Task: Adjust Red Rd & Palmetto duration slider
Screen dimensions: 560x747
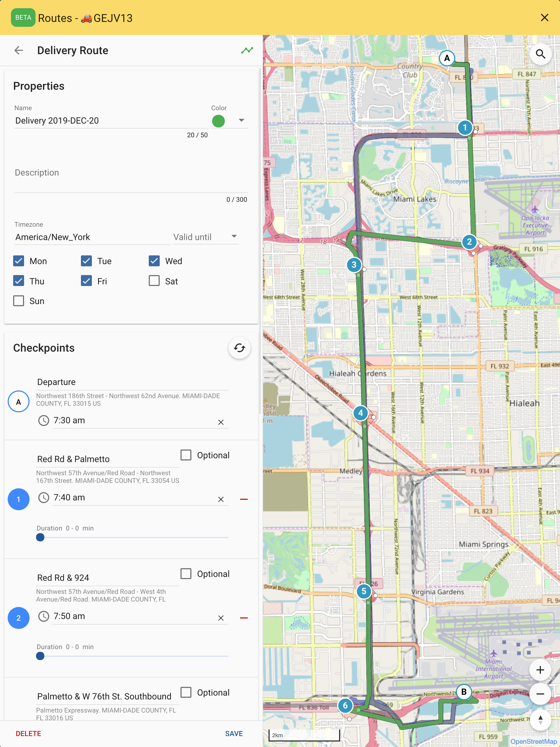Action: [40, 537]
